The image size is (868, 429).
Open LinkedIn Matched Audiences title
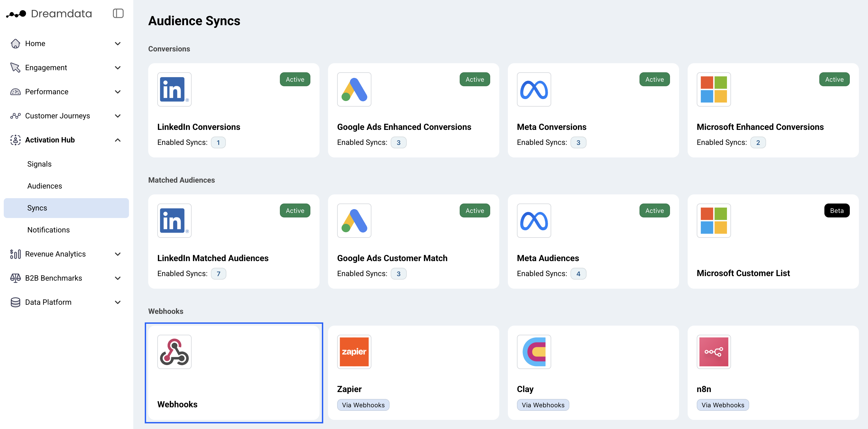point(213,258)
